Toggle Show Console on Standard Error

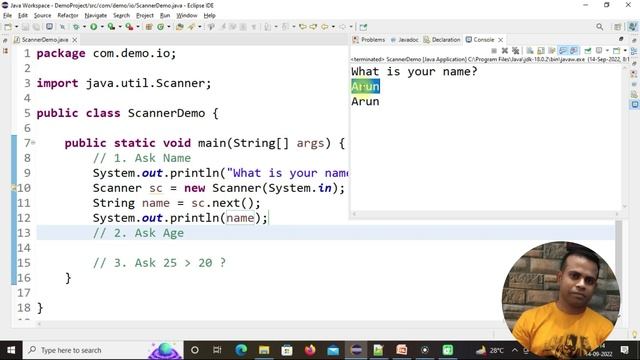point(574,51)
